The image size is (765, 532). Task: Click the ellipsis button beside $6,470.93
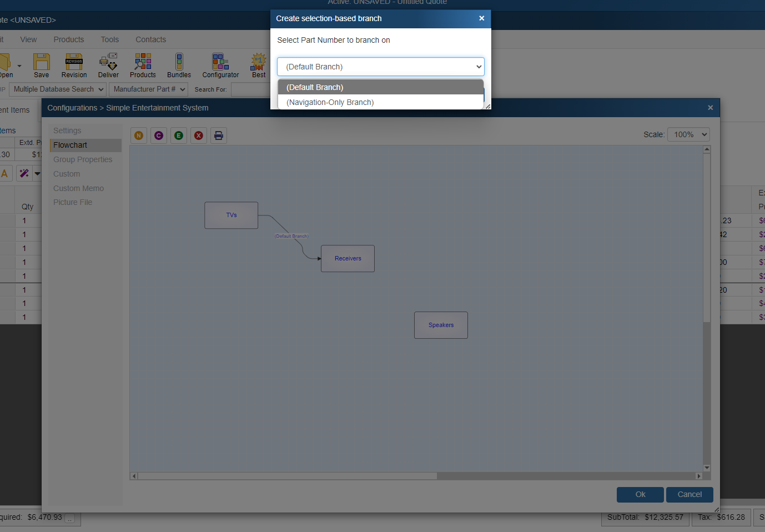click(70, 519)
